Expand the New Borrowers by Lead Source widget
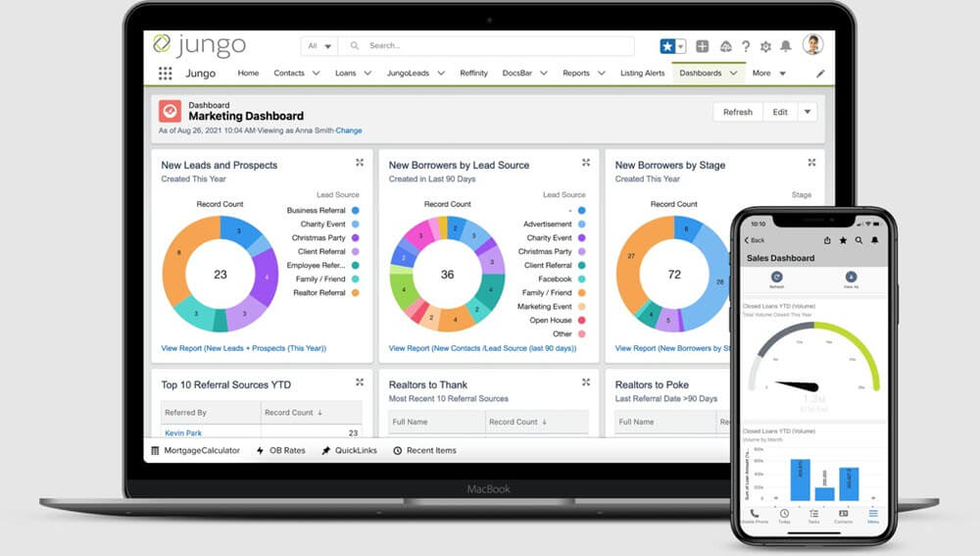The height and width of the screenshot is (556, 980). coord(586,163)
